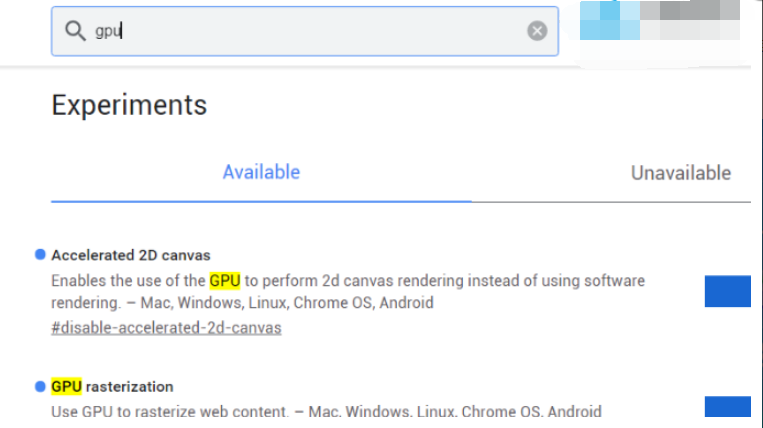Switch to the Available tab

[261, 172]
